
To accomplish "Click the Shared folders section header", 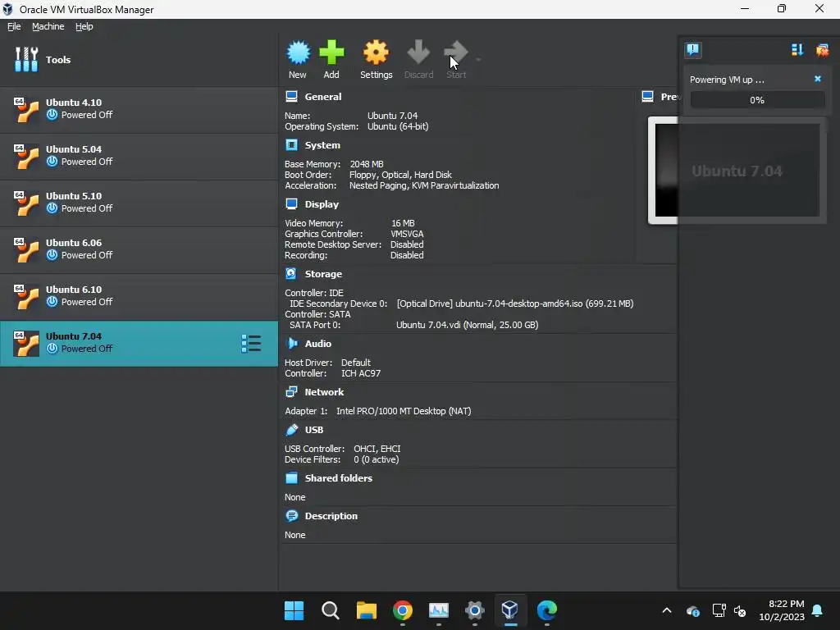I will coord(339,478).
